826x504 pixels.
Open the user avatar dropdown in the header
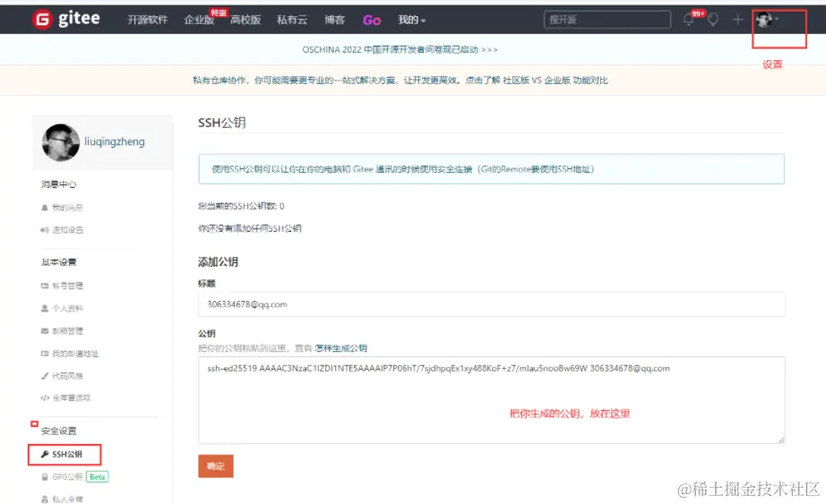click(767, 20)
